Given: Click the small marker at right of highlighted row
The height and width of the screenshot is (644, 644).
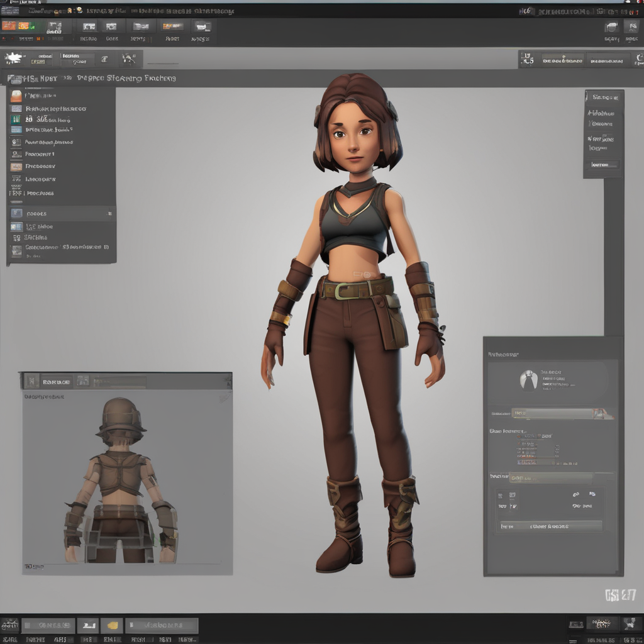Looking at the screenshot, I should tap(109, 214).
